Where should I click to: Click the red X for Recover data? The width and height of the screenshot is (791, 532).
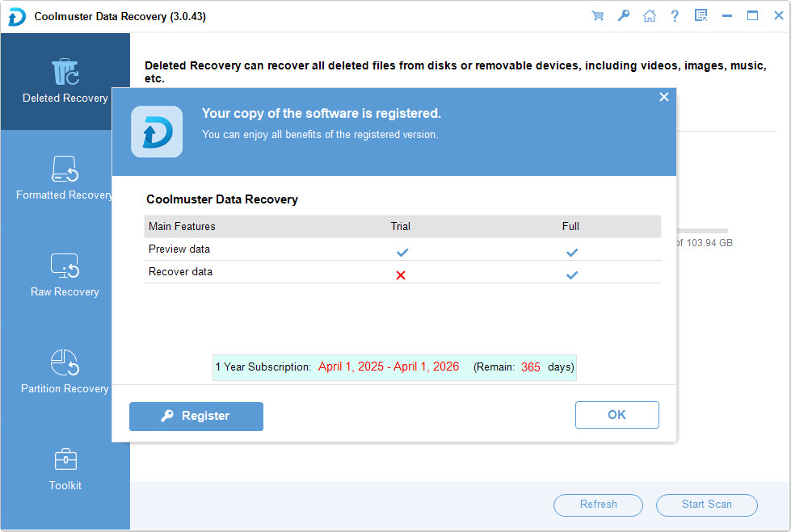coord(401,275)
